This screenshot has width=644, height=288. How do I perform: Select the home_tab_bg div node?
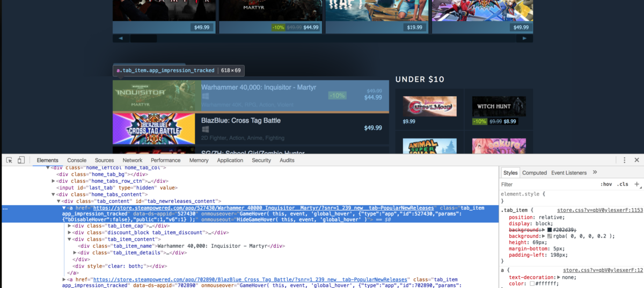102,174
